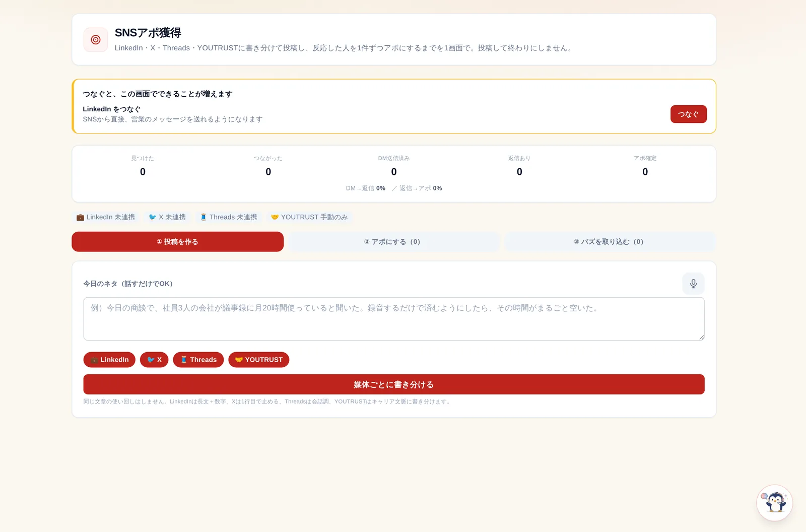Click the LinkedIn をつなぐ heading
The image size is (806, 532).
(112, 109)
